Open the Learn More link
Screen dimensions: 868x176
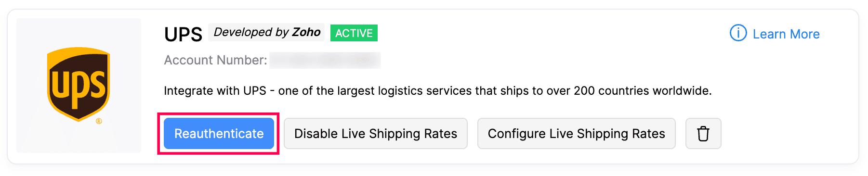[x=786, y=34]
